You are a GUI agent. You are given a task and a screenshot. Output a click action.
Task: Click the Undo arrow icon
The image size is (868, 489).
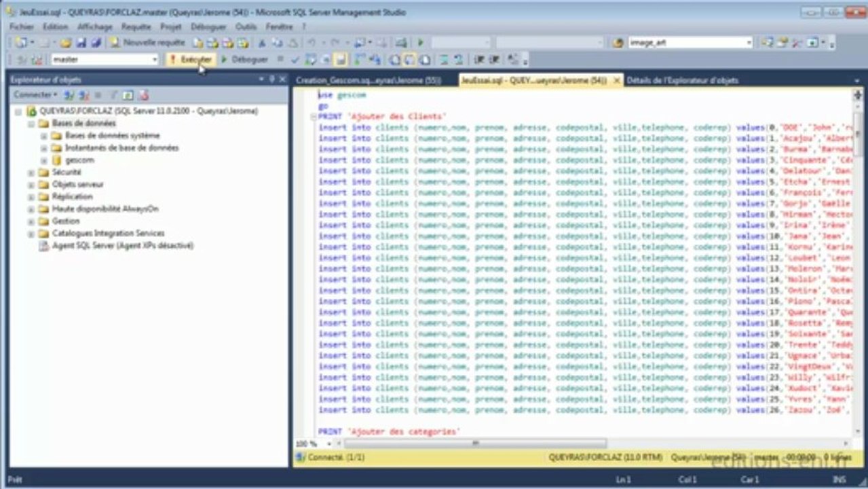[311, 42]
